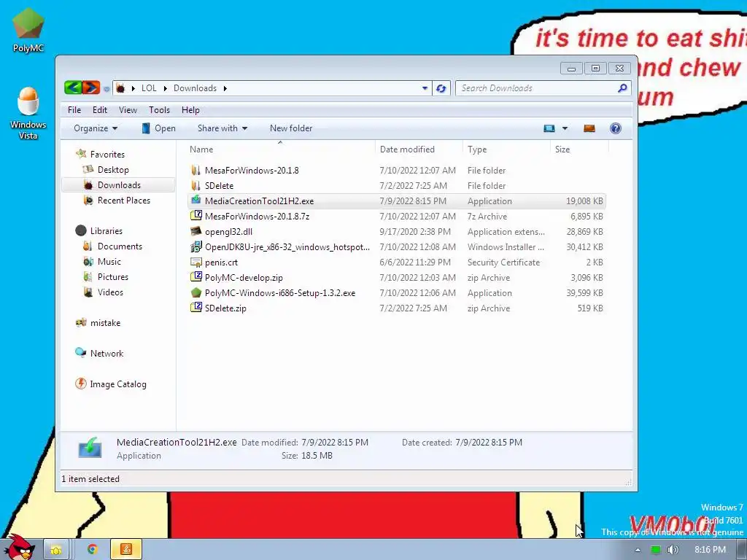Open Chrome from the taskbar
The height and width of the screenshot is (560, 747).
coord(93,550)
